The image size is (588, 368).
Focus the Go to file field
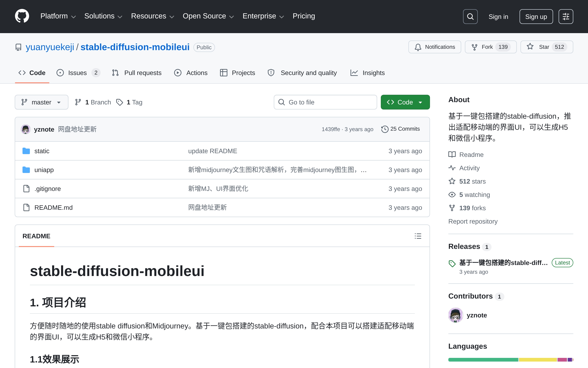325,102
